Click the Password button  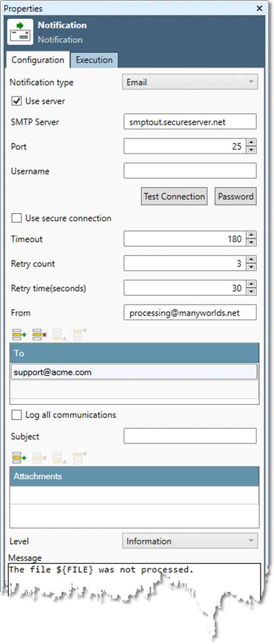click(x=236, y=196)
